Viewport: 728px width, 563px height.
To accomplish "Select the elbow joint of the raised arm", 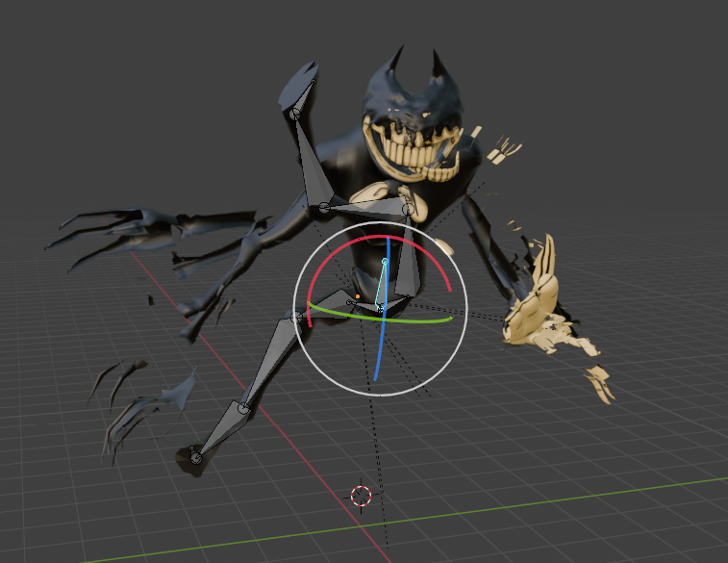I will pos(295,114).
